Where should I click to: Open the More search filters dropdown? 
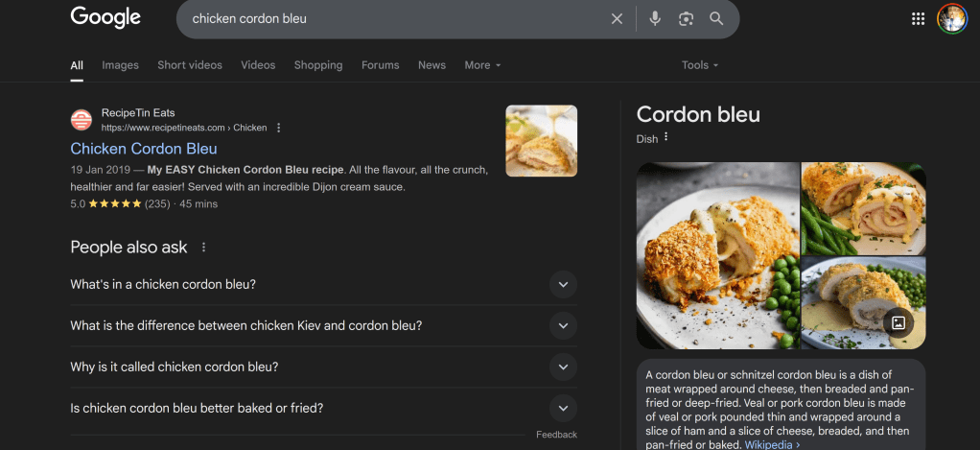pyautogui.click(x=482, y=65)
